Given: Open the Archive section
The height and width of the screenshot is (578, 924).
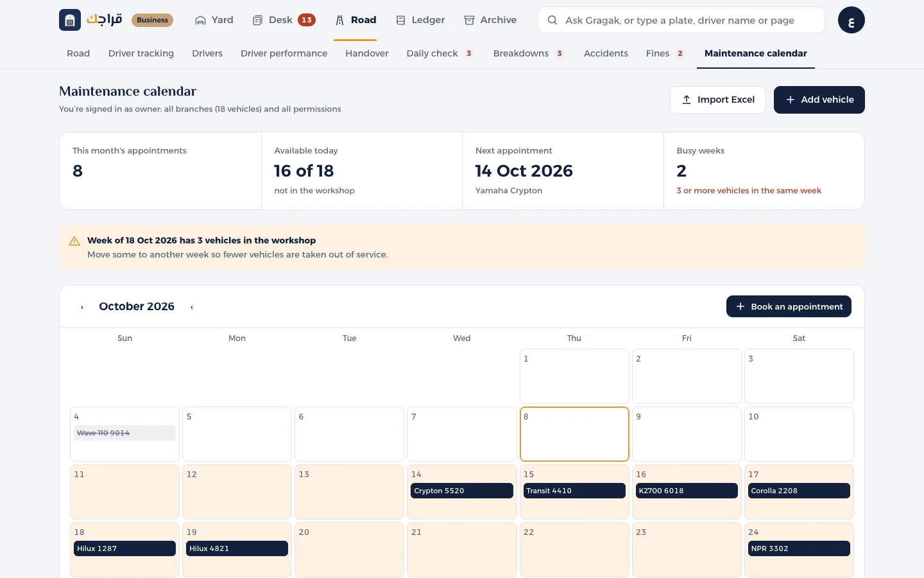Looking at the screenshot, I should click(490, 20).
